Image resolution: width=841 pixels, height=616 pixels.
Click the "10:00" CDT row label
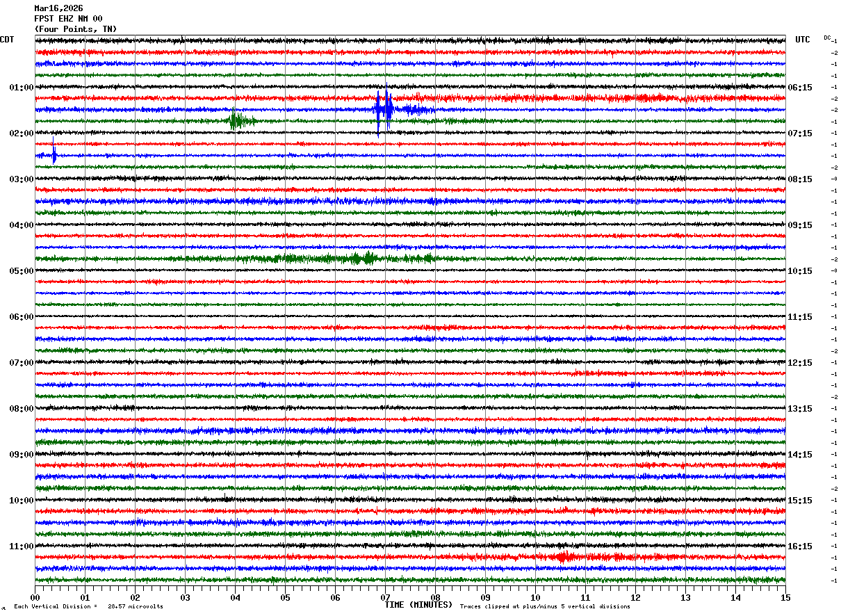(22, 501)
